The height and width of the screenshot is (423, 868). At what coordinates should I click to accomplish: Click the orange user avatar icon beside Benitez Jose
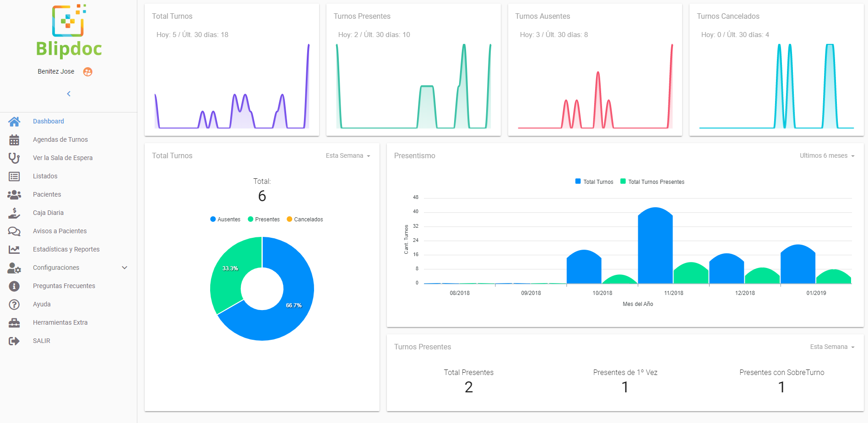click(87, 72)
